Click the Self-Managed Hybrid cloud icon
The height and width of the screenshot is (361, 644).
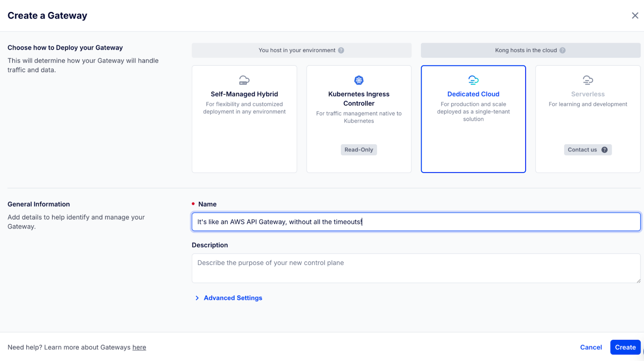point(244,80)
